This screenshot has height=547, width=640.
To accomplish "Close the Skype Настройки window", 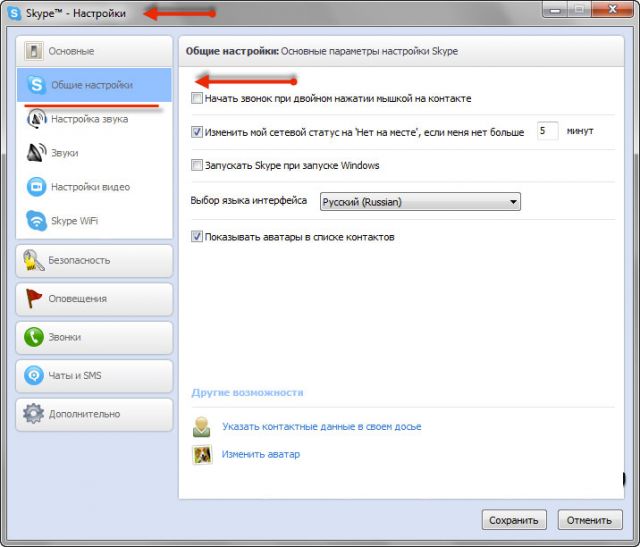I will coord(612,9).
